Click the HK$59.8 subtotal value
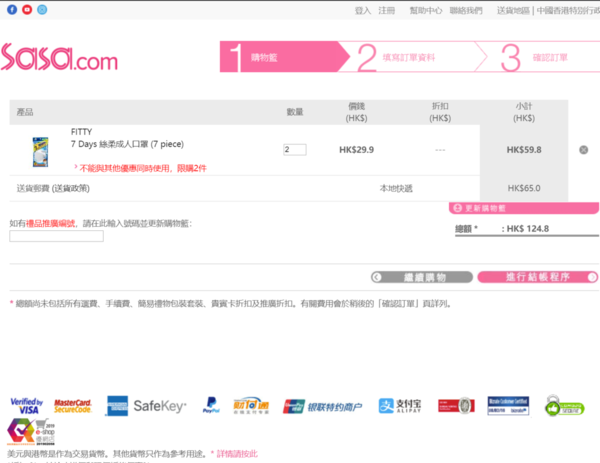This screenshot has height=463, width=600. click(x=524, y=150)
